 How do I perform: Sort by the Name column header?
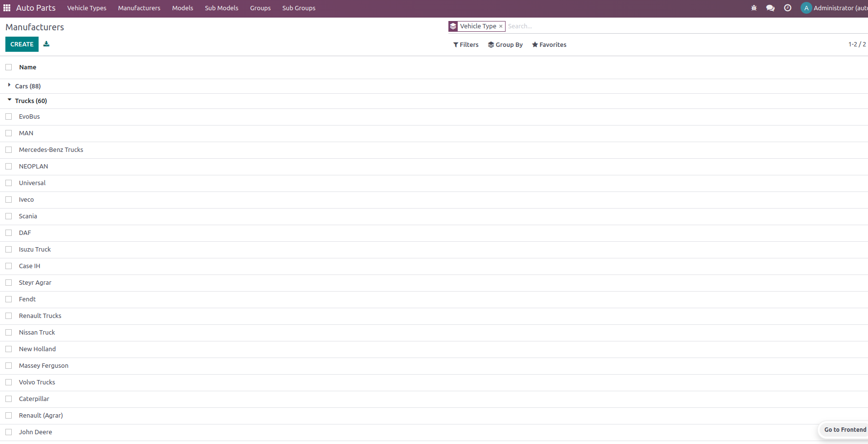tap(28, 67)
